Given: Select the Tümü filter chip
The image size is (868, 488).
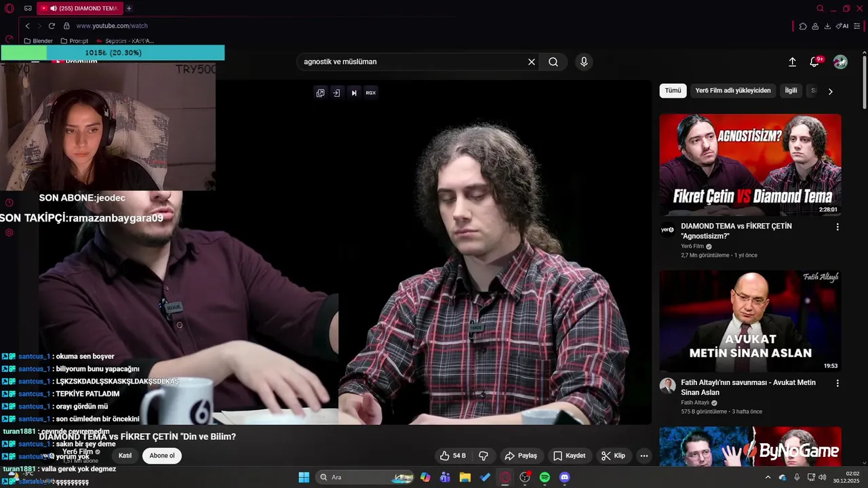Looking at the screenshot, I should coord(673,91).
